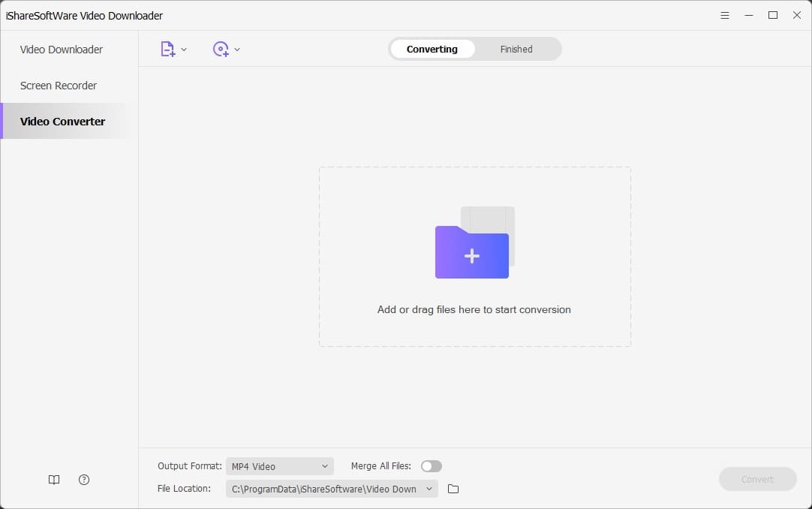Open the Output Format dropdown
This screenshot has width=812, height=509.
(279, 465)
